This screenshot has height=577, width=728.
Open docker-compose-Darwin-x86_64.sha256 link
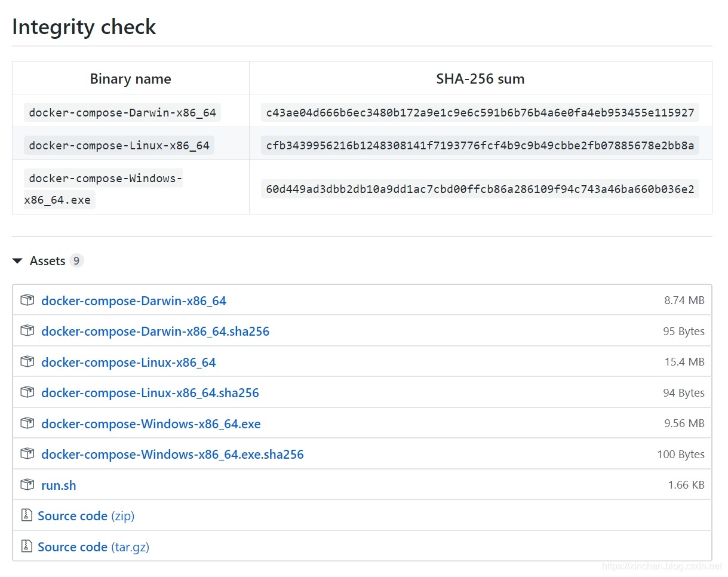pyautogui.click(x=155, y=331)
